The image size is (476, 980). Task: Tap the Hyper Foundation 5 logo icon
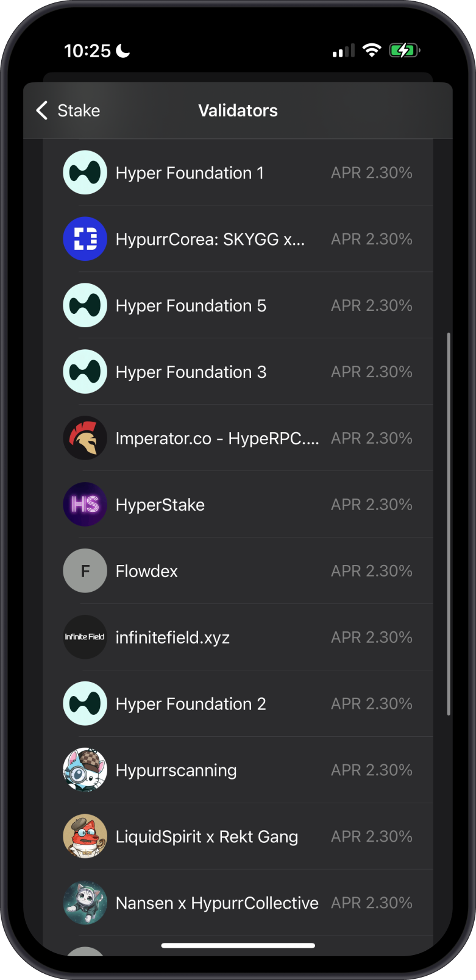85,305
